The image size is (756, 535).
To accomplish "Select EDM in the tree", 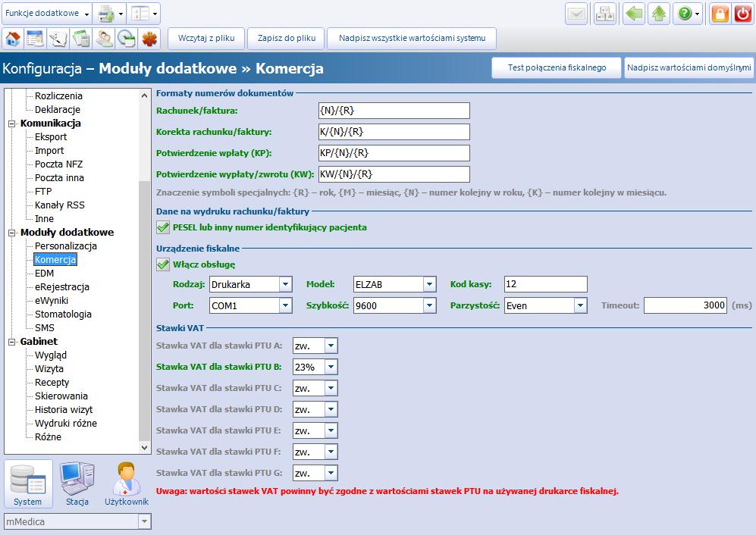I will click(44, 274).
